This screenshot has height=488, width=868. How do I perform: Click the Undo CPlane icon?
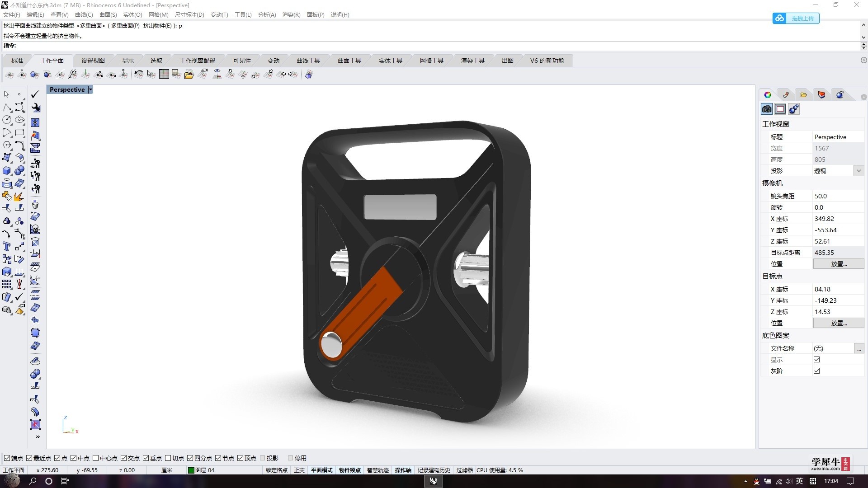coord(139,74)
